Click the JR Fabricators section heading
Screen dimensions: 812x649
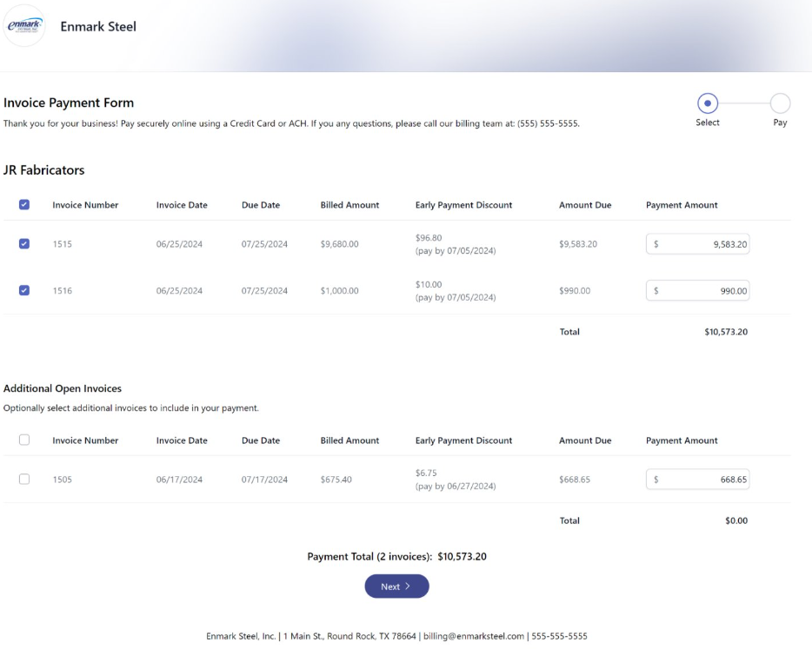click(x=44, y=170)
